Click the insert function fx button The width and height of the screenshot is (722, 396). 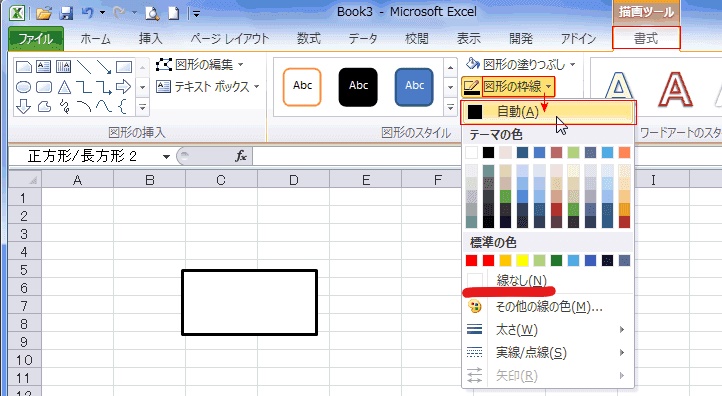tap(241, 157)
